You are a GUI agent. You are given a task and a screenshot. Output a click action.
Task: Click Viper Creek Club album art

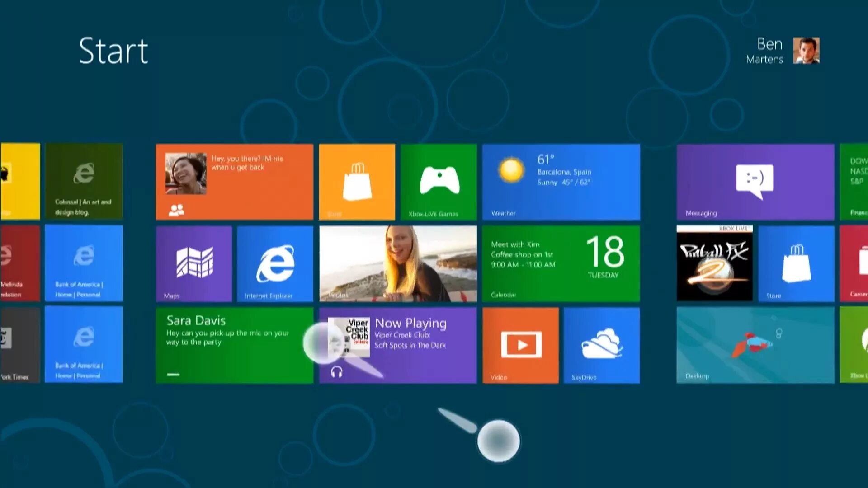349,337
